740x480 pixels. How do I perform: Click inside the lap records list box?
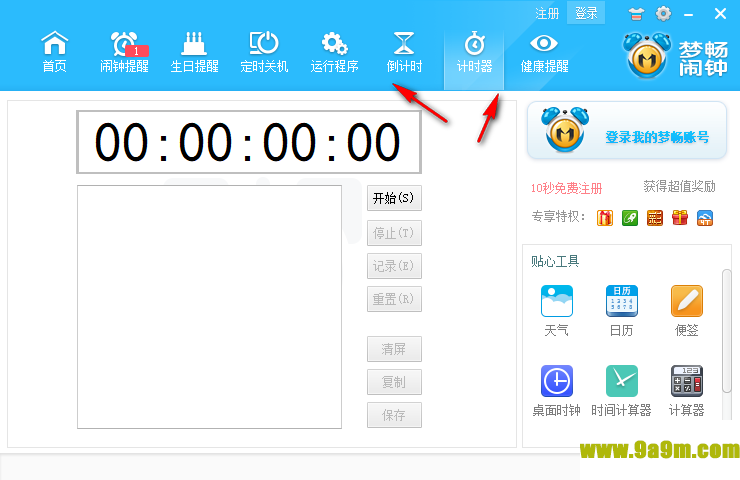[210, 307]
